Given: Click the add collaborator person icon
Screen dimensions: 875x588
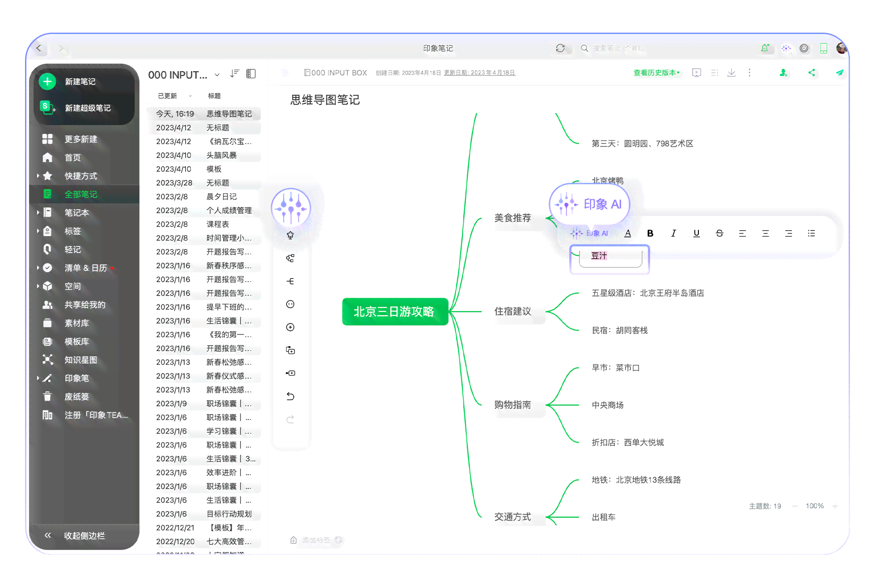Looking at the screenshot, I should click(x=783, y=72).
